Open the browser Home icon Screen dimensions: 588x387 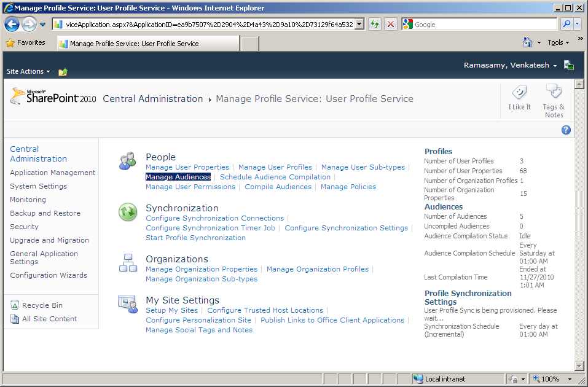(x=528, y=42)
